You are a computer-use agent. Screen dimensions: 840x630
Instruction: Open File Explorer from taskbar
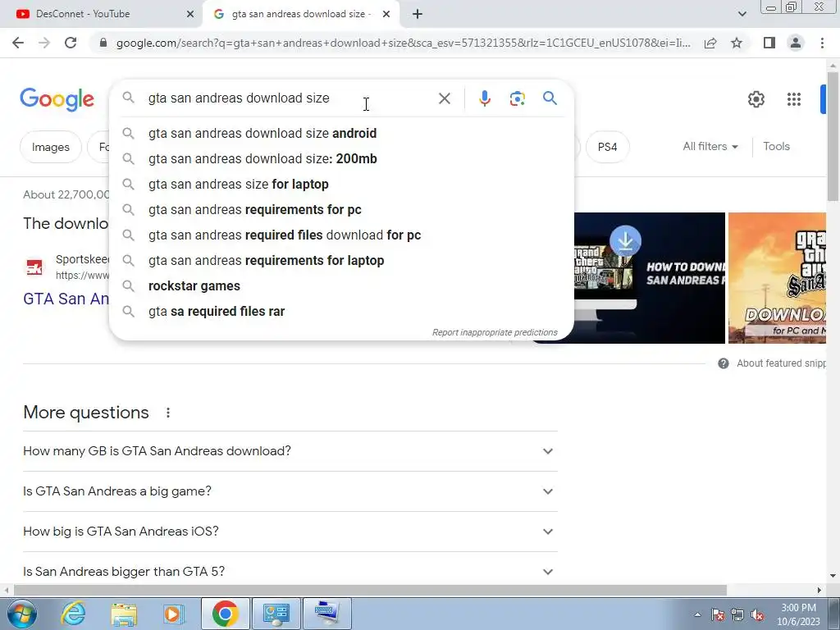[x=124, y=614]
